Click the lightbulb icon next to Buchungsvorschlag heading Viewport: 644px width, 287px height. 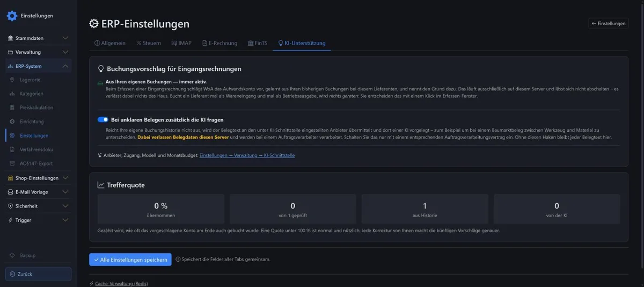point(100,69)
